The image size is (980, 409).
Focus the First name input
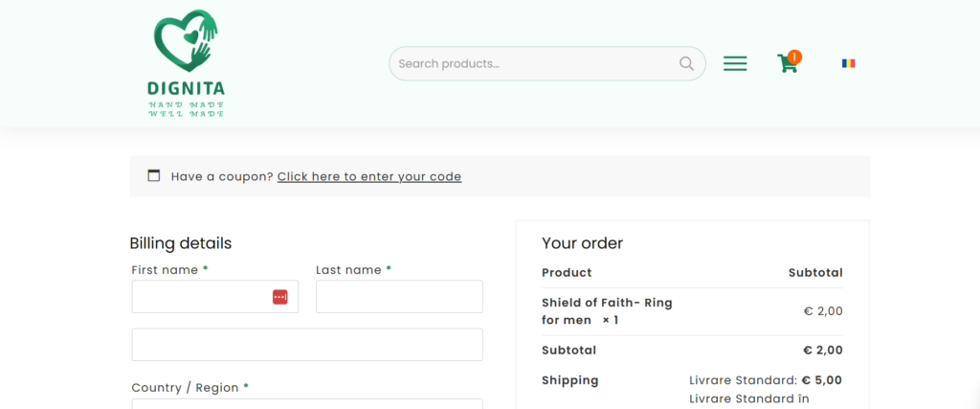(215, 296)
